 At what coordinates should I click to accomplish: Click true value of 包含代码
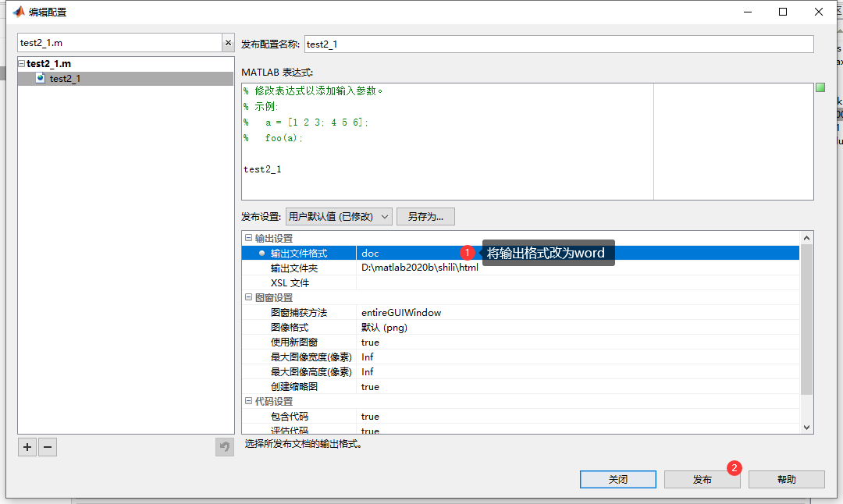pyautogui.click(x=370, y=417)
